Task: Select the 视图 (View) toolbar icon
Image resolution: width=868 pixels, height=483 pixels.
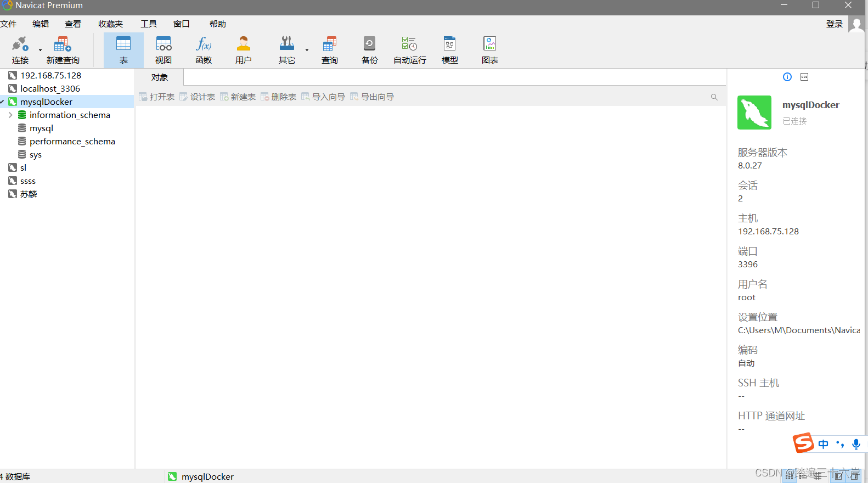Action: pyautogui.click(x=164, y=50)
